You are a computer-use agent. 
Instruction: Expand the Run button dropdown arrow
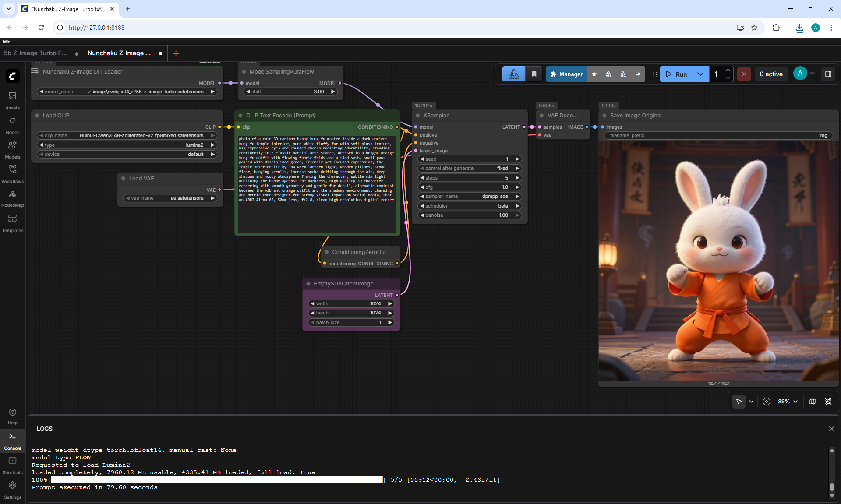700,74
